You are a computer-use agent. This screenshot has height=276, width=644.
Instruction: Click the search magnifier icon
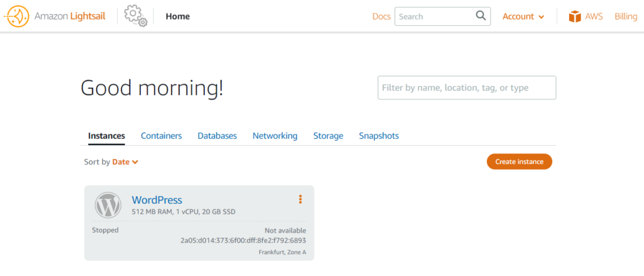[480, 16]
